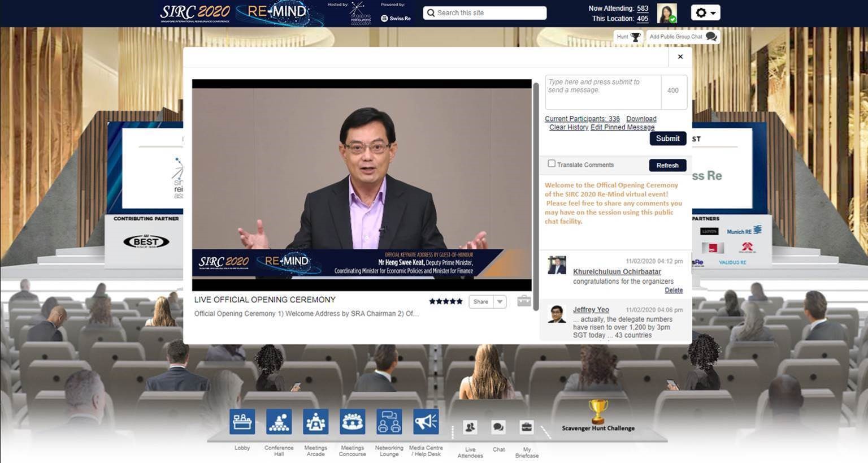Open My Briefcase icon in bottom bar

(527, 427)
